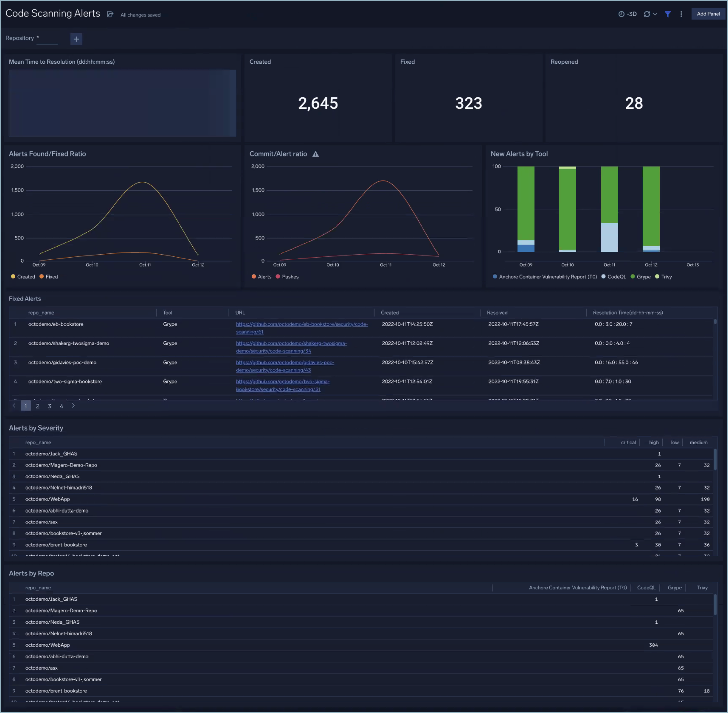The width and height of the screenshot is (728, 713).
Task: Click the refresh icon in the header
Action: coord(647,14)
